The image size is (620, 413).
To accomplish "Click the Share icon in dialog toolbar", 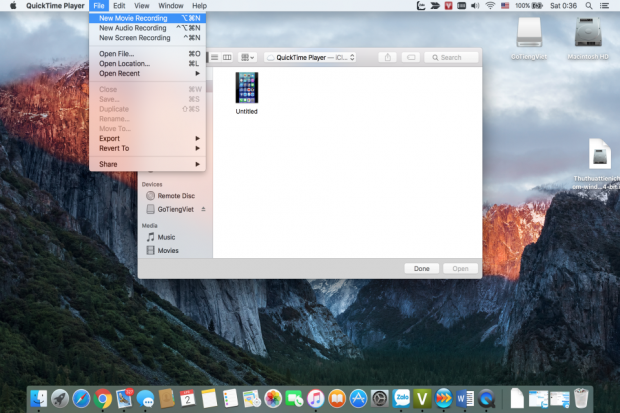I will click(387, 57).
